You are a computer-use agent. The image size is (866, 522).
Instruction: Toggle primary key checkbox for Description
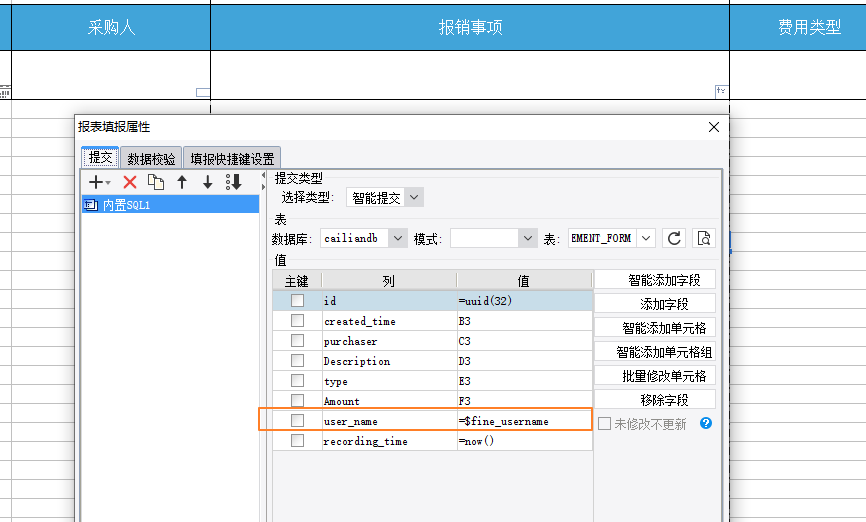[297, 360]
